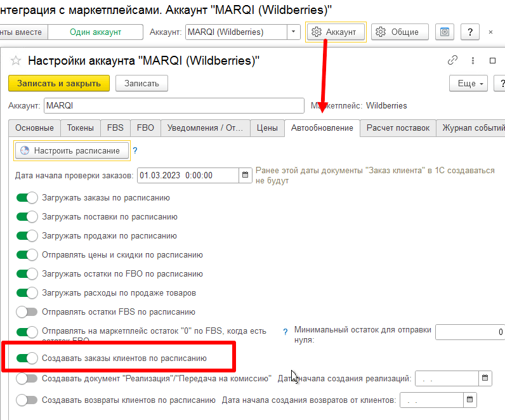Expand the Аккаунт dropdown list arrow

coord(294,32)
